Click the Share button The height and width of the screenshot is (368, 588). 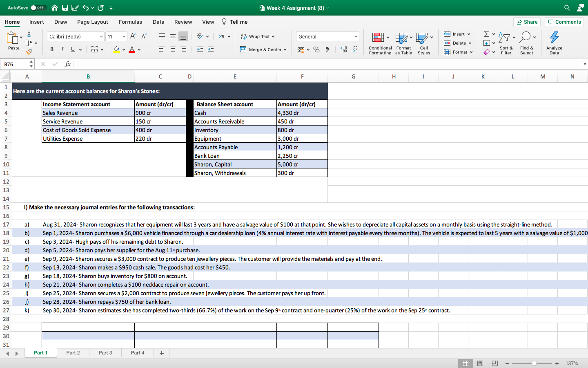527,22
